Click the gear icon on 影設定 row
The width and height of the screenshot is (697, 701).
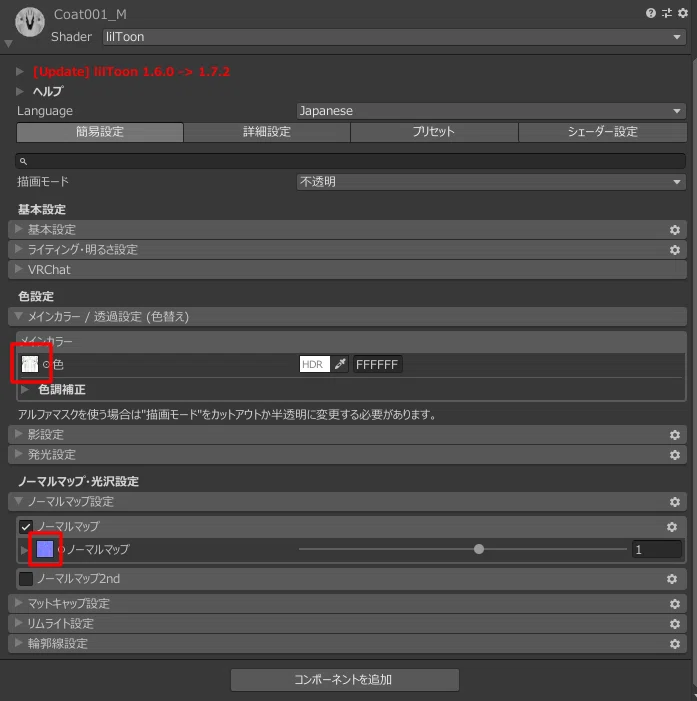click(x=675, y=435)
